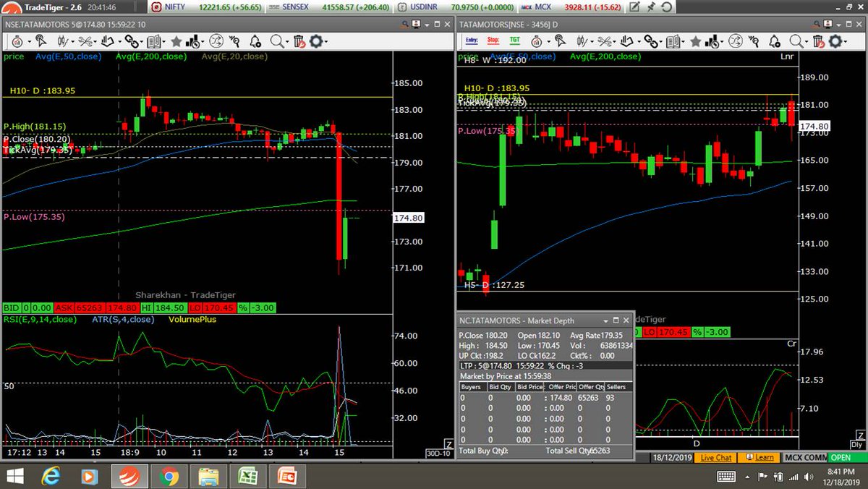Click scissors drawing tool in left chart
This screenshot has height=489, width=868.
click(x=85, y=41)
